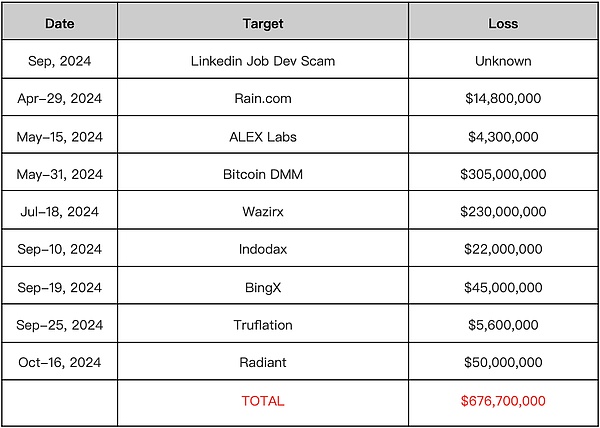Click the red $676,700,000 total amount
The image size is (600, 428).
point(503,401)
